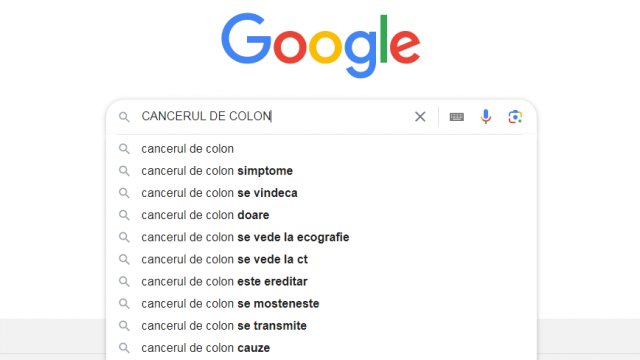The width and height of the screenshot is (640, 360).
Task: Open the on-screen keyboard icon
Action: click(x=456, y=117)
